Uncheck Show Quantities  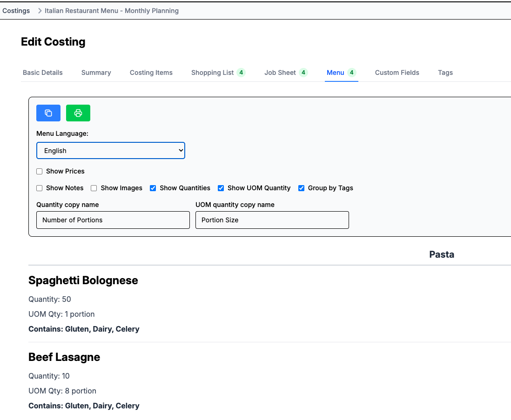pos(153,188)
